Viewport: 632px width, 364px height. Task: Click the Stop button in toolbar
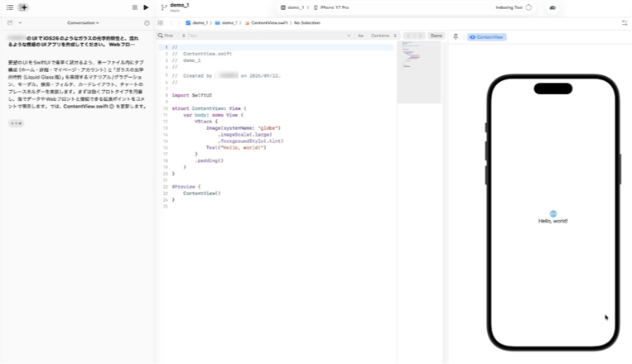click(135, 7)
